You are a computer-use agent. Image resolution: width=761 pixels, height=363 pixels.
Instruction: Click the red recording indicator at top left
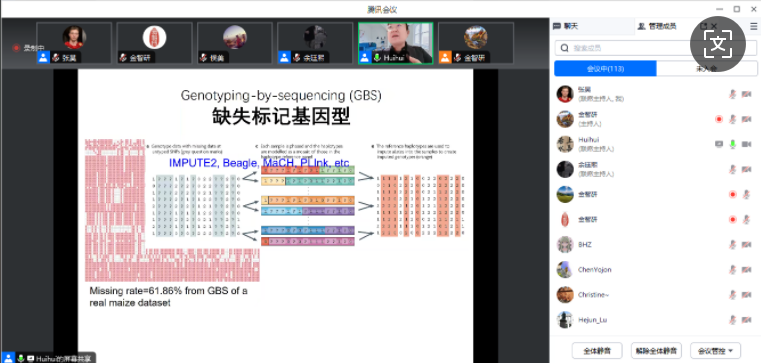(x=16, y=48)
